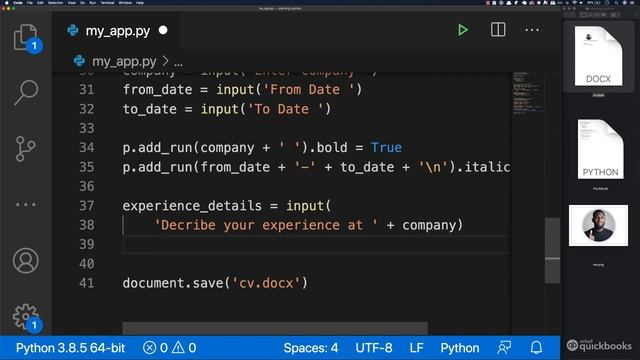Open the Help menu in the menu bar
640x360 pixels.
[140, 2]
